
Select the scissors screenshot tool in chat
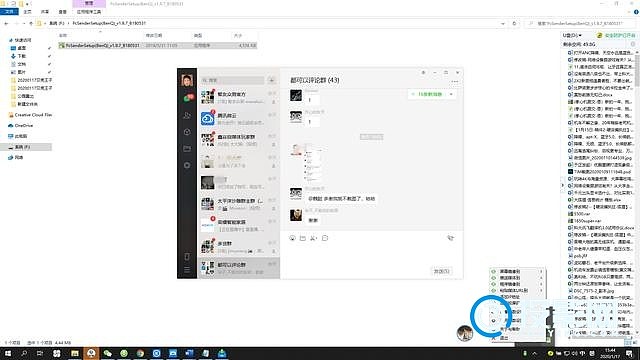point(313,238)
